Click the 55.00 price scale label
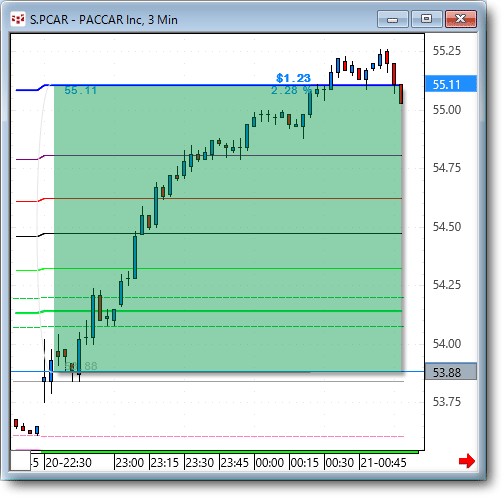This screenshot has height=498, width=504. pos(447,110)
